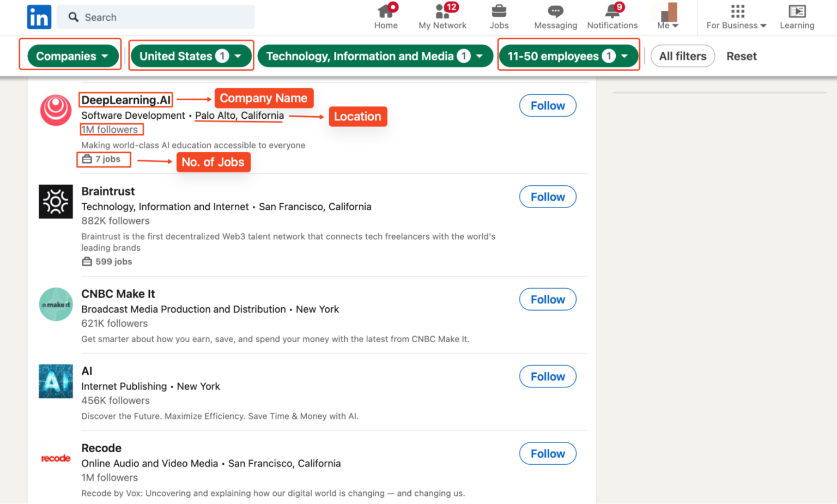
Task: Follow the DeepLearning.AI company
Action: 548,106
